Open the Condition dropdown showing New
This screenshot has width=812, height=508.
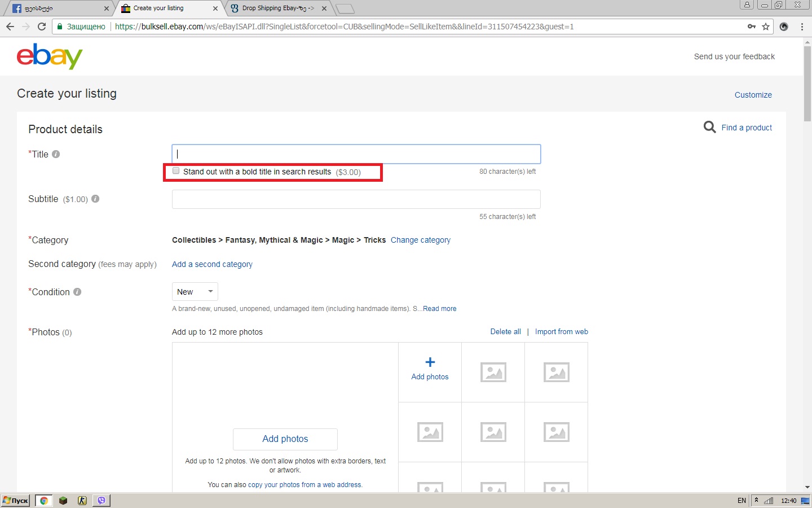195,292
